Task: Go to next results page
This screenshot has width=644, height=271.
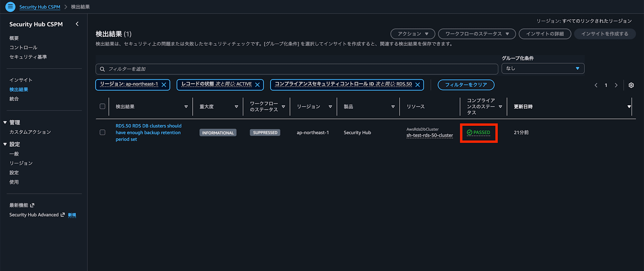Action: 616,85
